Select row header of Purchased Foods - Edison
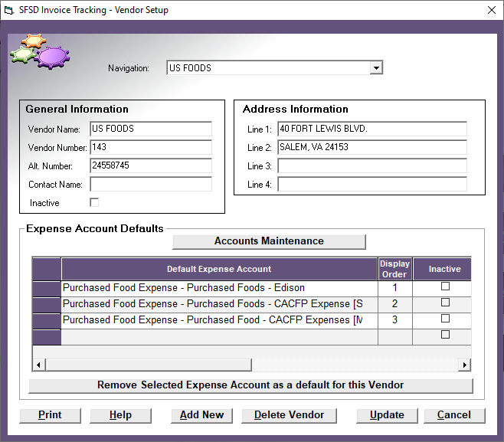The image size is (504, 442). (x=46, y=288)
